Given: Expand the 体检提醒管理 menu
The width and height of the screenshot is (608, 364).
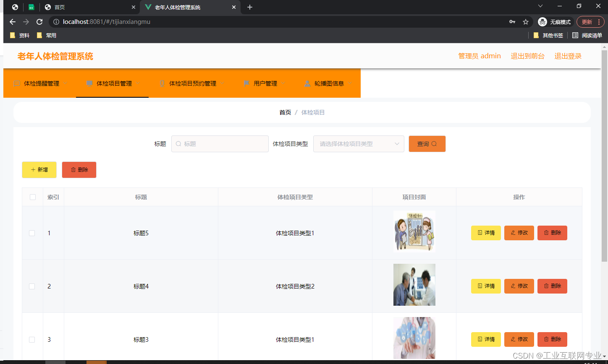Looking at the screenshot, I should point(40,83).
